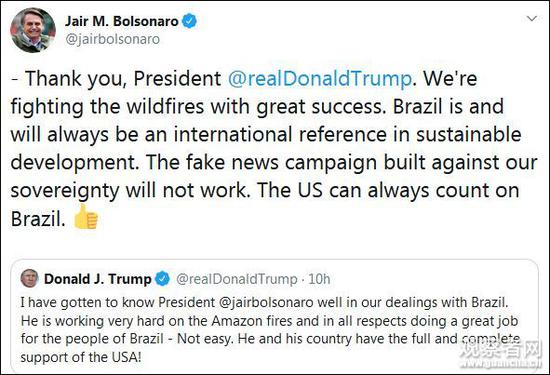Click 'Thank you, President' opening text

pyautogui.click(x=123, y=79)
